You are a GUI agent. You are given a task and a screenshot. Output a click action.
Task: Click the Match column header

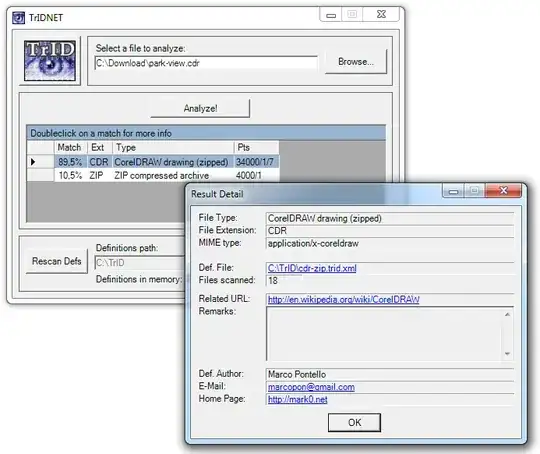(x=71, y=147)
